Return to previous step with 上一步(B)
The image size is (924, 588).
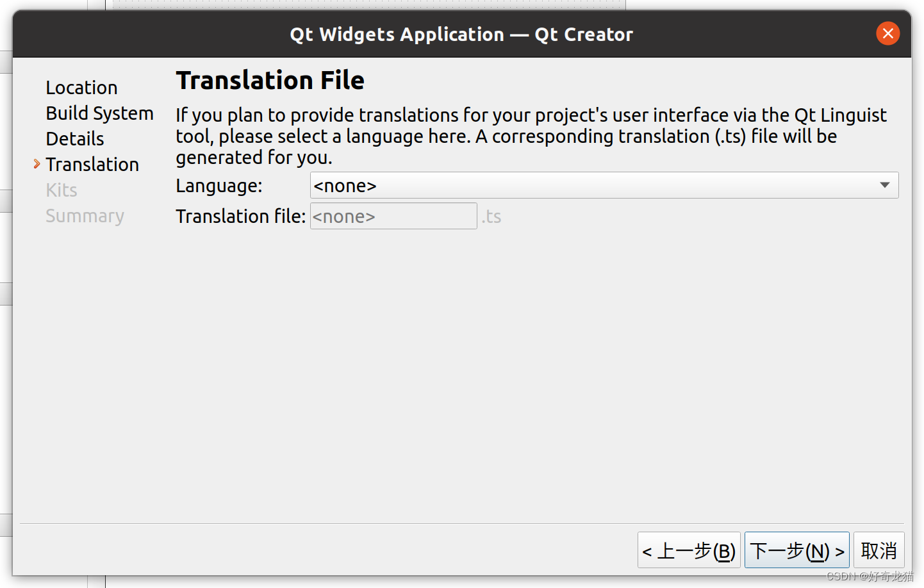point(689,550)
